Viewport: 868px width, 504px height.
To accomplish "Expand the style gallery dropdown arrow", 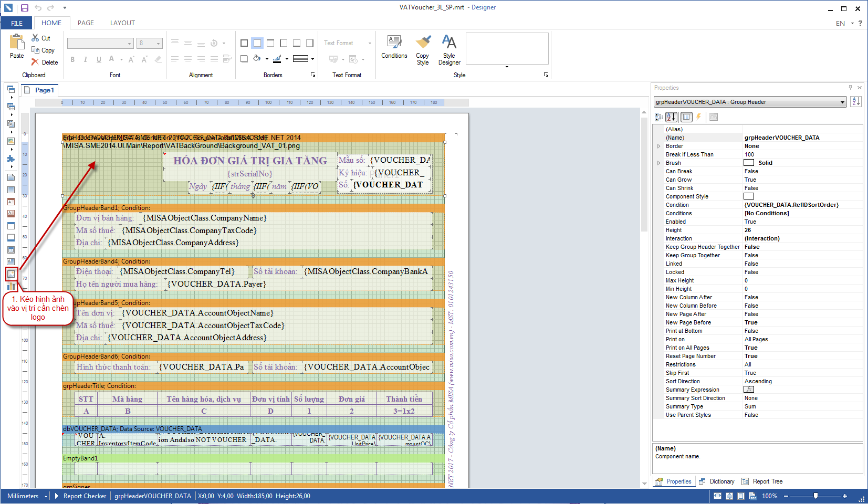I will pyautogui.click(x=507, y=67).
